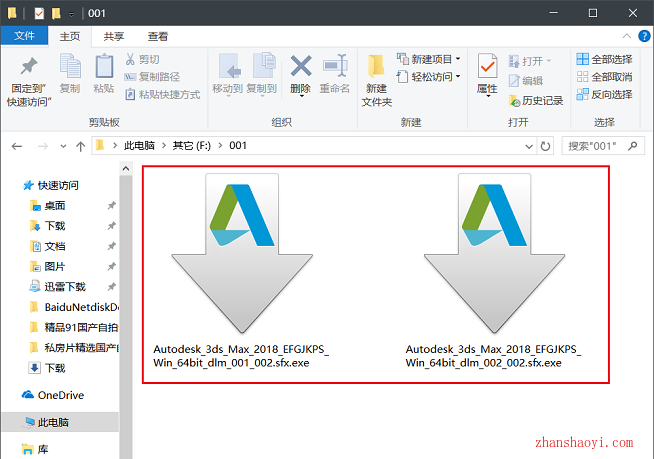This screenshot has height=459, width=654.
Task: Expand the Open (打开) dropdown
Action: (x=549, y=61)
